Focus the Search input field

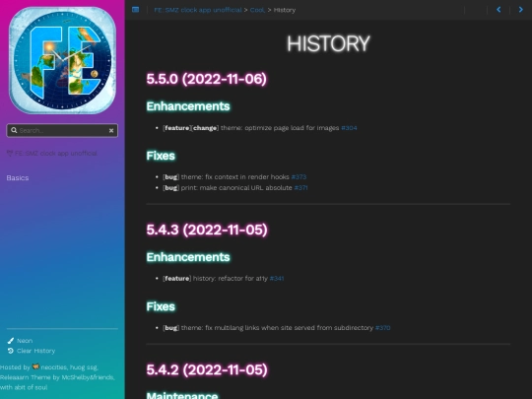click(63, 131)
